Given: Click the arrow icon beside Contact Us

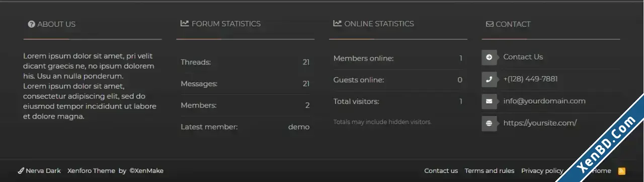Looking at the screenshot, I should click(489, 57).
